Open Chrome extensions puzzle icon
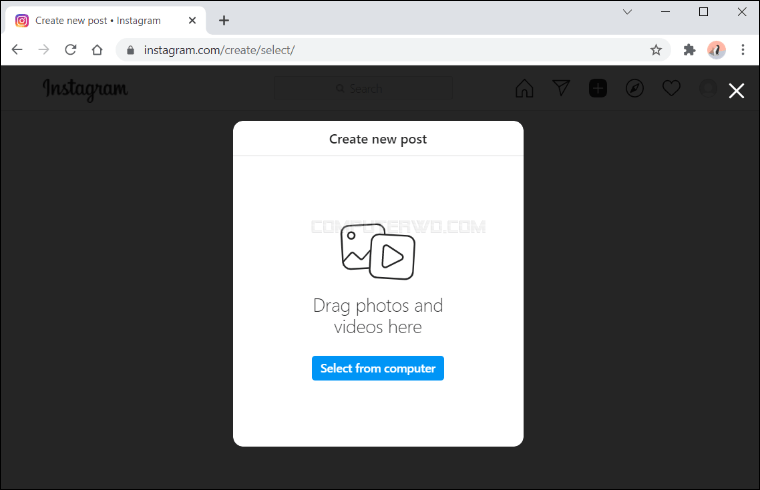This screenshot has height=490, width=760. pyautogui.click(x=689, y=49)
